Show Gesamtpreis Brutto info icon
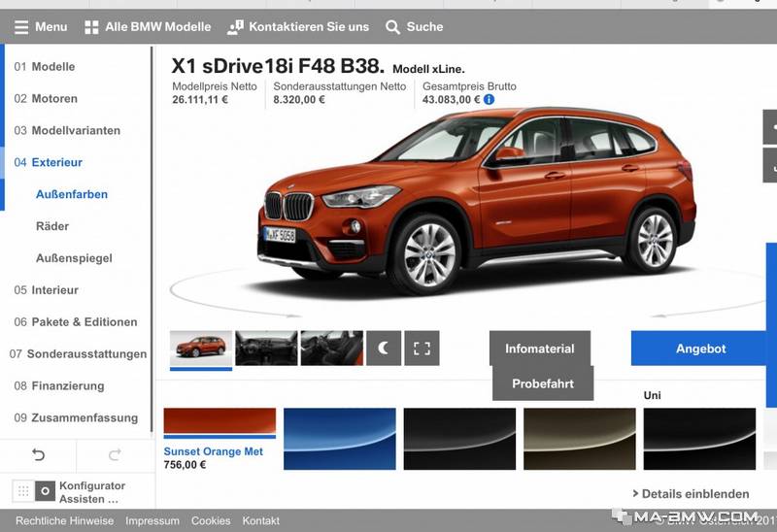 [x=489, y=99]
